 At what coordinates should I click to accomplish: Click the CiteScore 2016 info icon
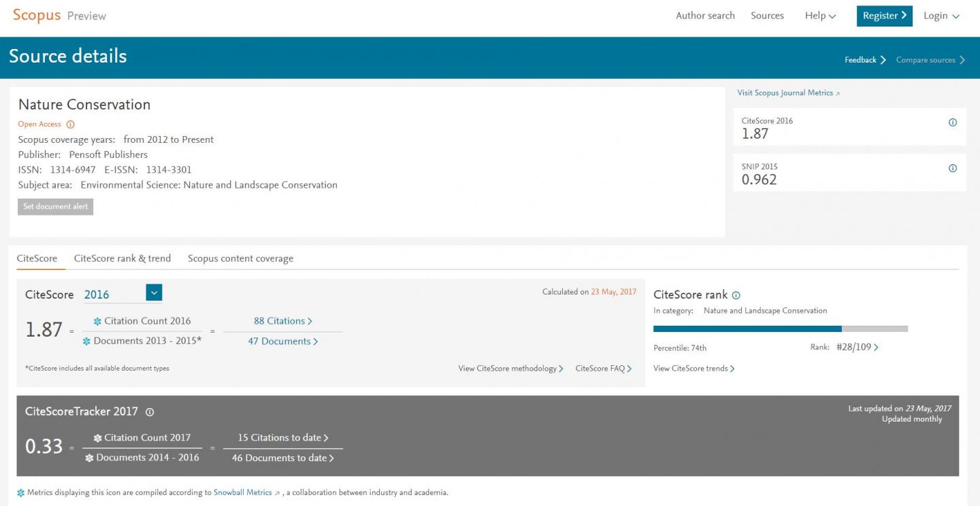tap(952, 122)
